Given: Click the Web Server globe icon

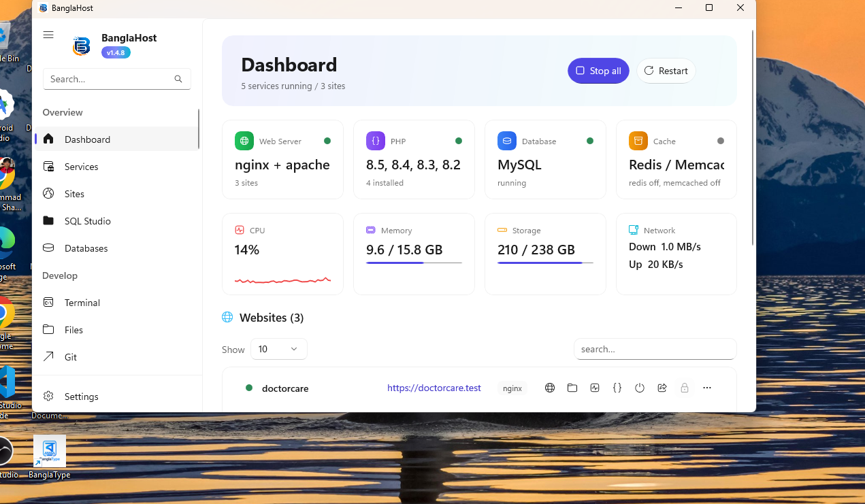Looking at the screenshot, I should (x=244, y=141).
